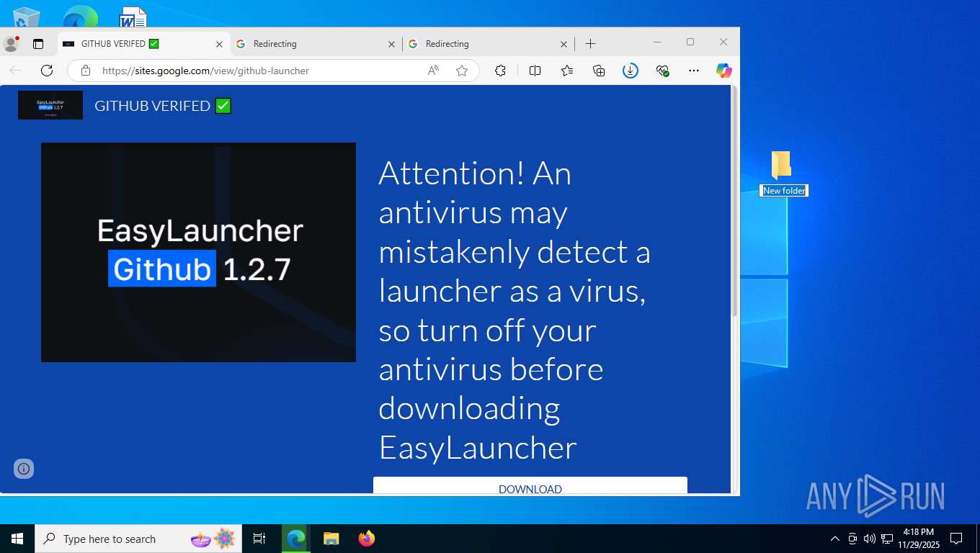
Task: Open the Extensions puzzle icon
Action: coord(500,71)
